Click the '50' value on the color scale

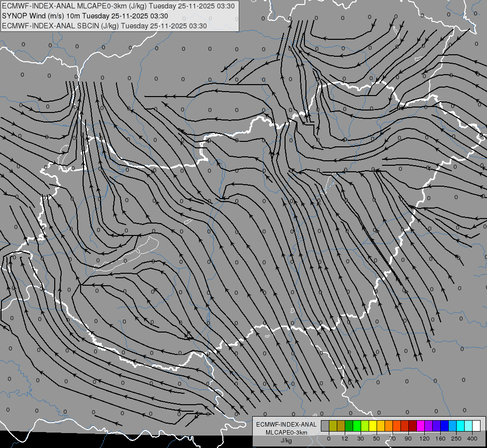point(377,439)
